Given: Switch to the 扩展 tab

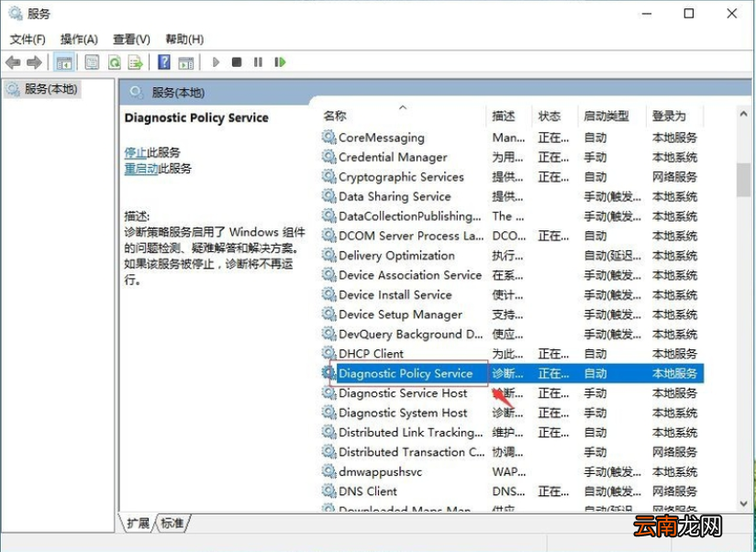Looking at the screenshot, I should pos(138,523).
